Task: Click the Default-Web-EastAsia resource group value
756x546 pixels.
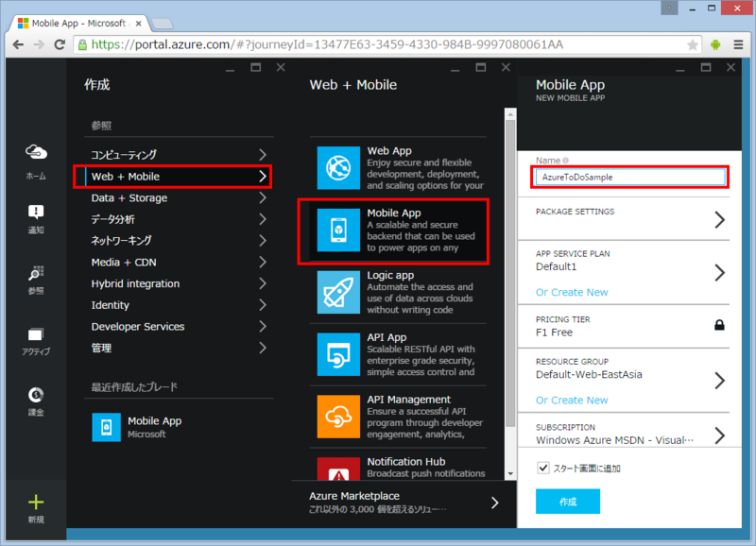Action: (x=589, y=375)
